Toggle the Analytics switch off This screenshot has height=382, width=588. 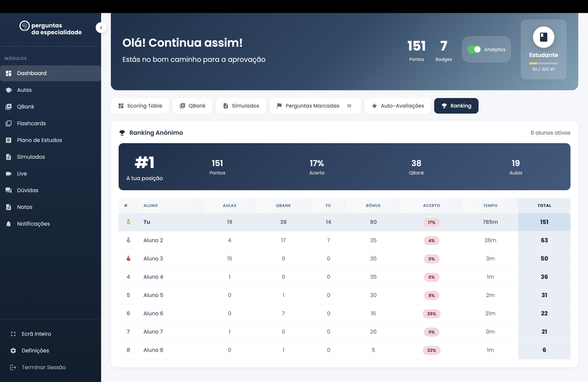pyautogui.click(x=474, y=50)
